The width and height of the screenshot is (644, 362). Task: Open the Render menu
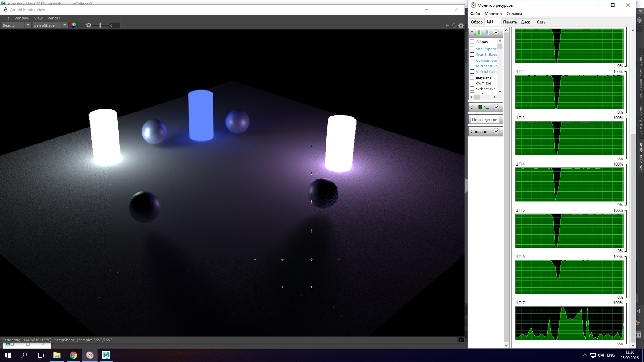[54, 18]
